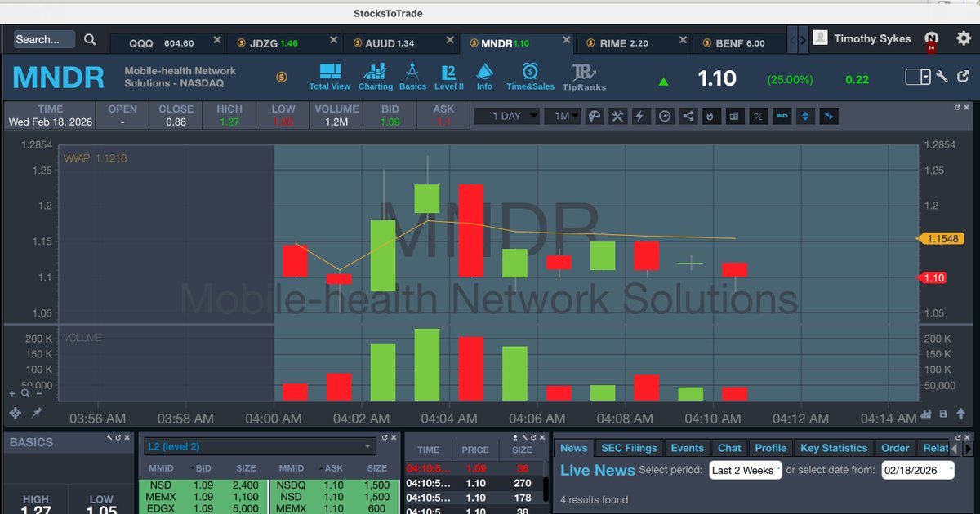This screenshot has height=514, width=980.
Task: Share the chart via share icon
Action: (x=688, y=116)
